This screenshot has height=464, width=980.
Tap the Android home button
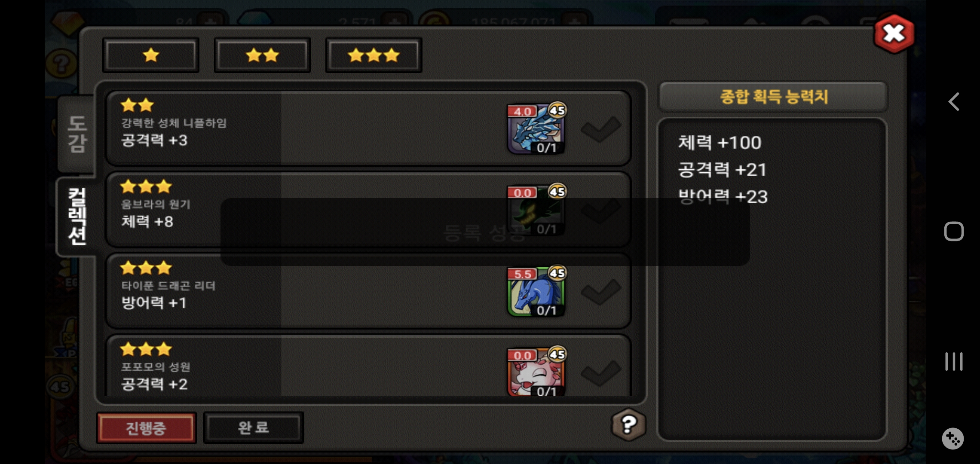pyautogui.click(x=954, y=232)
